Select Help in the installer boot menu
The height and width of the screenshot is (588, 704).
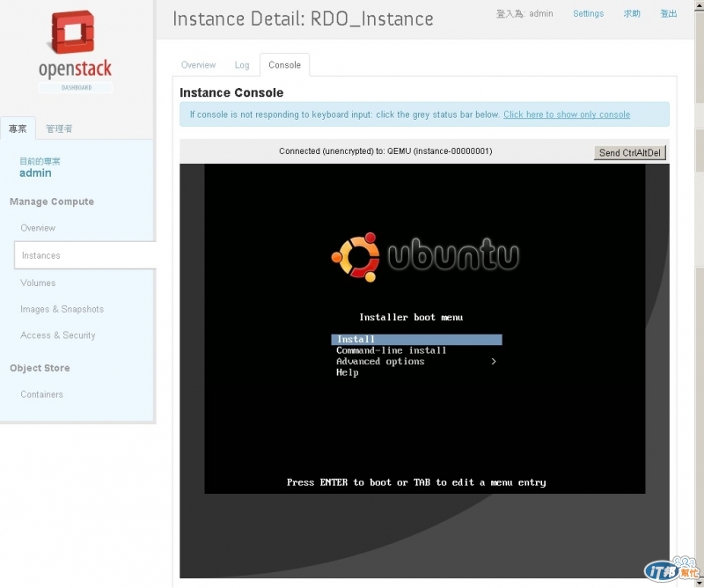tap(347, 372)
